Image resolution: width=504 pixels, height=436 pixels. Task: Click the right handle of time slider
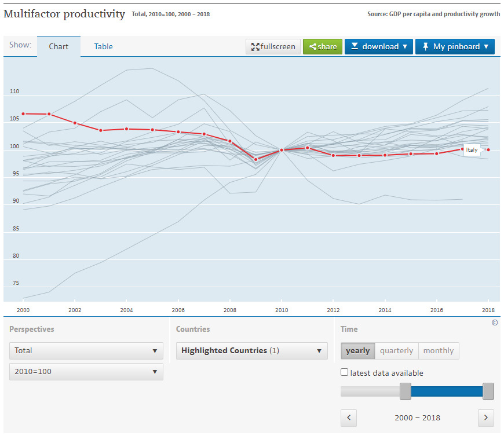point(488,391)
